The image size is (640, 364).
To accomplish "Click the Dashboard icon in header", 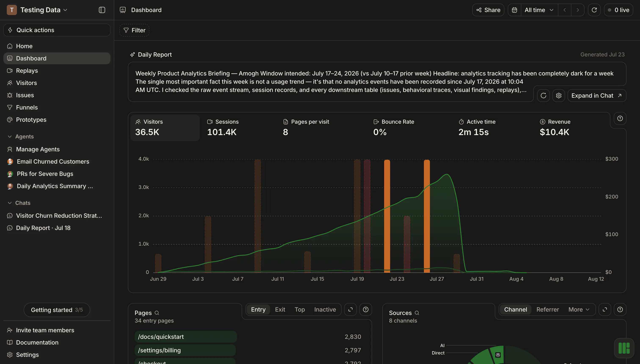I will pos(123,10).
